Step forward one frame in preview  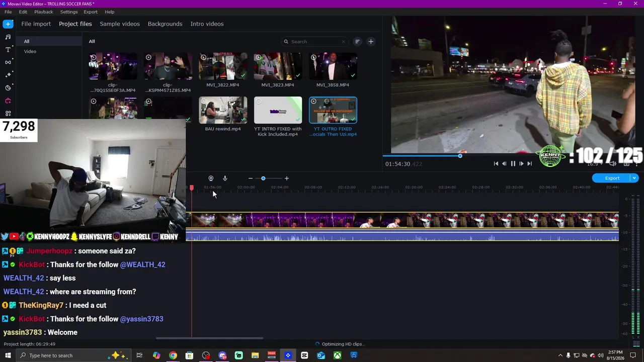click(x=521, y=163)
